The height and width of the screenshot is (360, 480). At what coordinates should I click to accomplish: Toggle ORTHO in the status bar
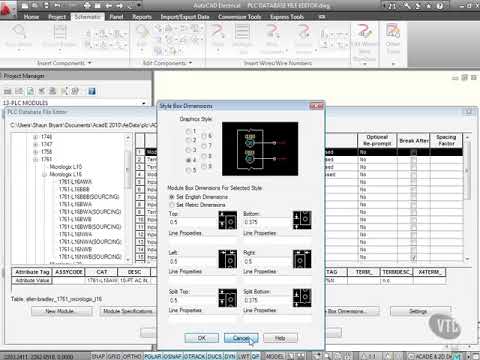132,356
